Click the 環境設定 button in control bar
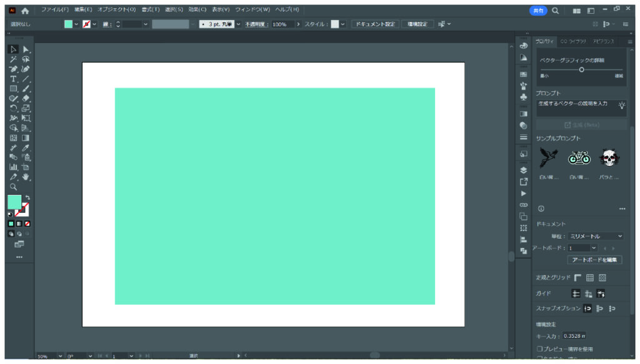The width and height of the screenshot is (640, 364). (x=417, y=24)
